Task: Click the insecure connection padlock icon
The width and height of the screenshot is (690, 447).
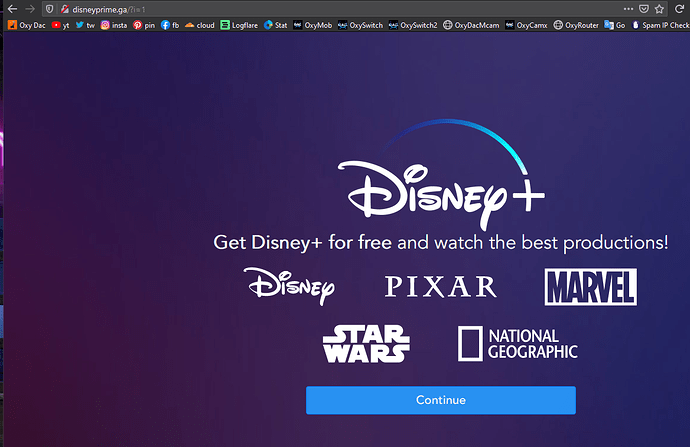Action: [64, 8]
